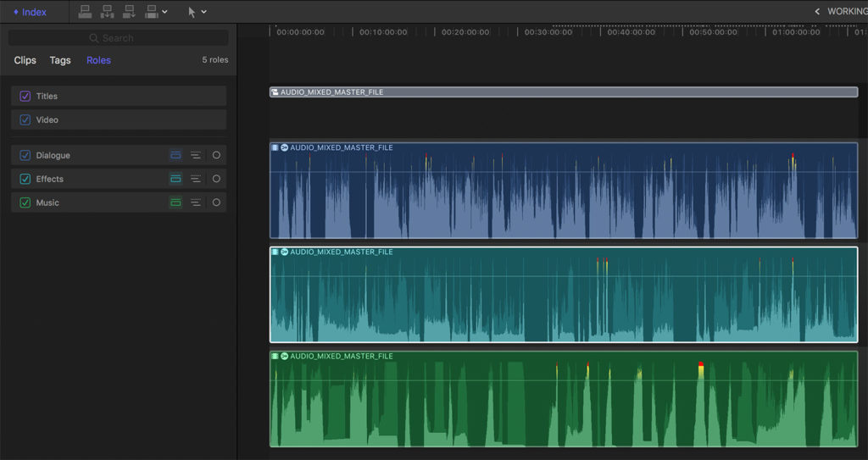
Task: Show subrole lanes for Dialogue
Action: click(196, 156)
